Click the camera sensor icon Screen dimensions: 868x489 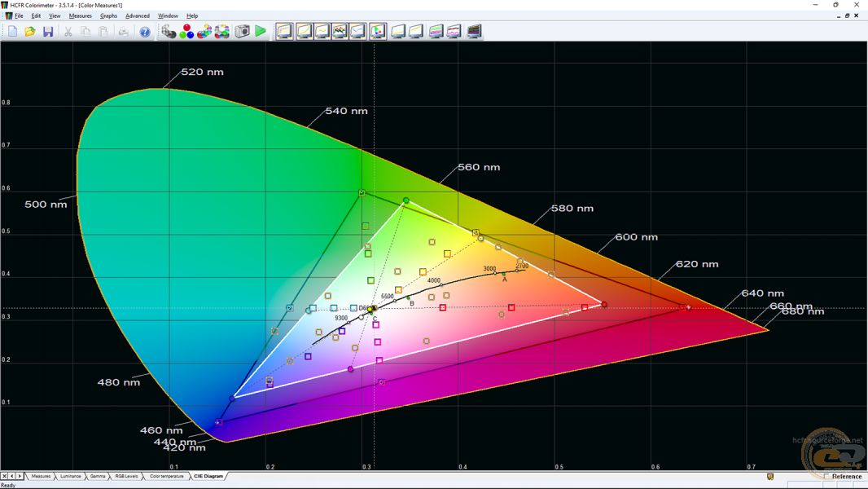coord(243,32)
